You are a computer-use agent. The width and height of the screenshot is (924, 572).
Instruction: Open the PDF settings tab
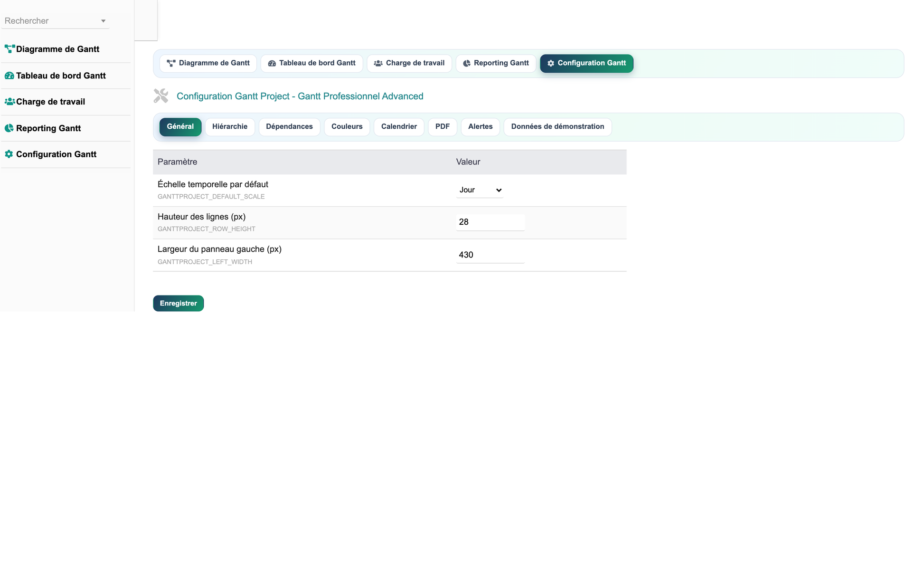pyautogui.click(x=443, y=127)
